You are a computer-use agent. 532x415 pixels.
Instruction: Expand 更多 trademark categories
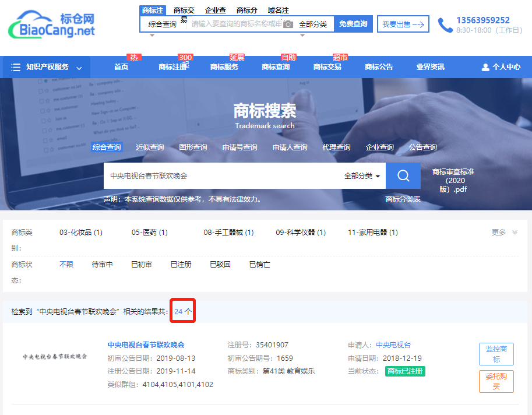504,233
